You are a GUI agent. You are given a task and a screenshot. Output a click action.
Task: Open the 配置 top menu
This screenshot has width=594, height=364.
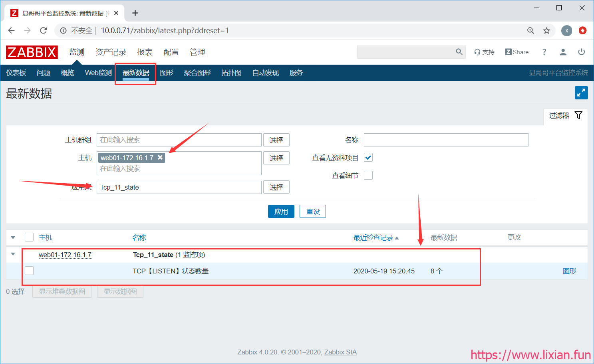click(171, 52)
